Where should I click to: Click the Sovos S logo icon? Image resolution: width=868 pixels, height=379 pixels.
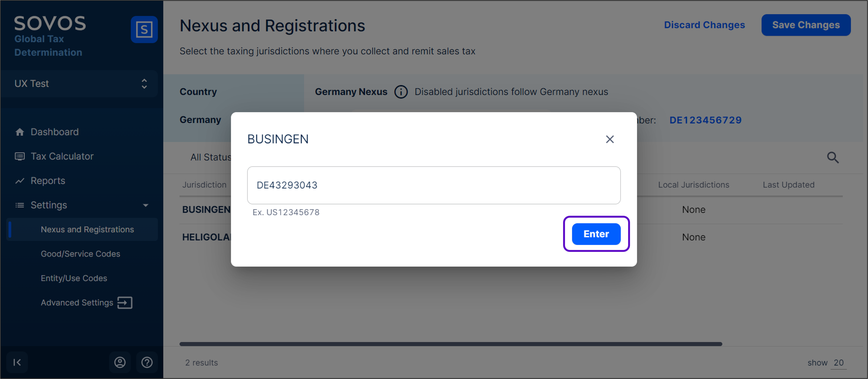[144, 29]
